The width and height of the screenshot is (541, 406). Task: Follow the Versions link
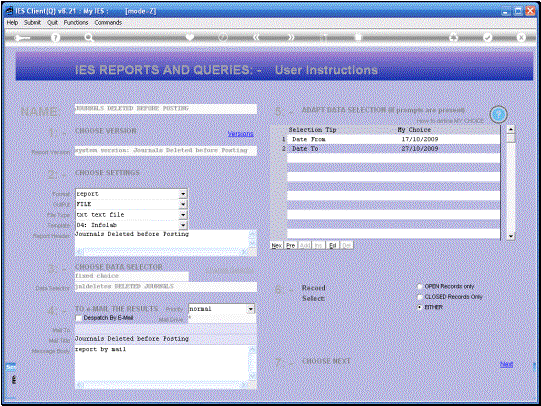240,133
